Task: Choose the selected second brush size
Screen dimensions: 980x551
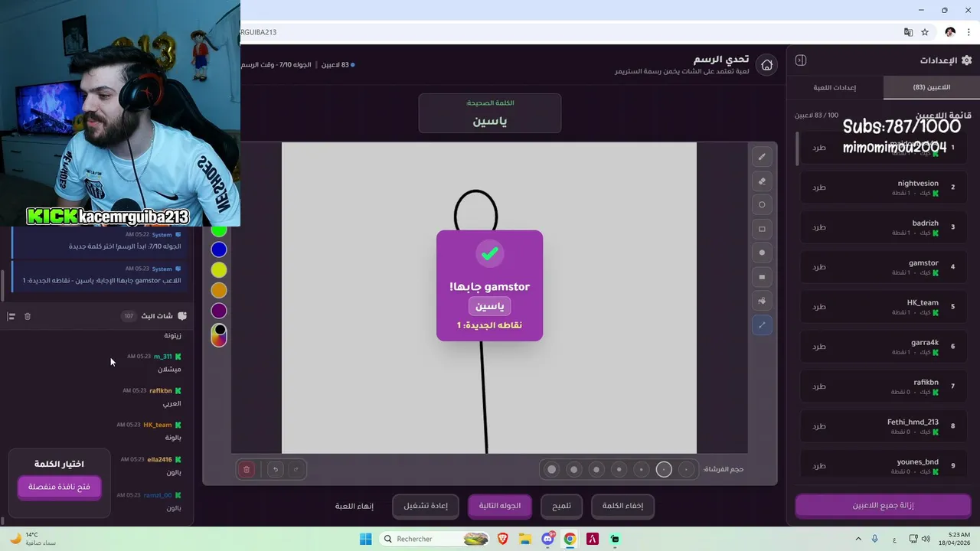Action: tap(664, 469)
